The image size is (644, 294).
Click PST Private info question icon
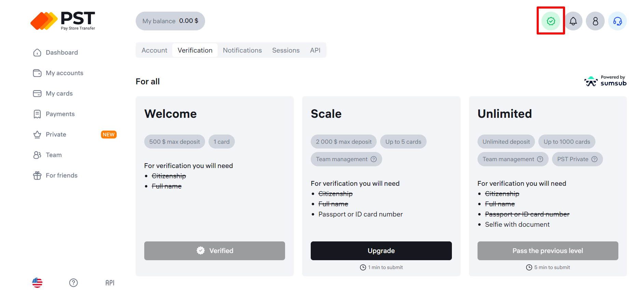[594, 159]
